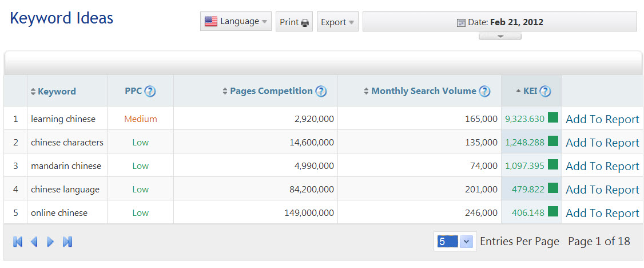Add learning chinese to report
Screen dimensions: 644x268
[602, 119]
